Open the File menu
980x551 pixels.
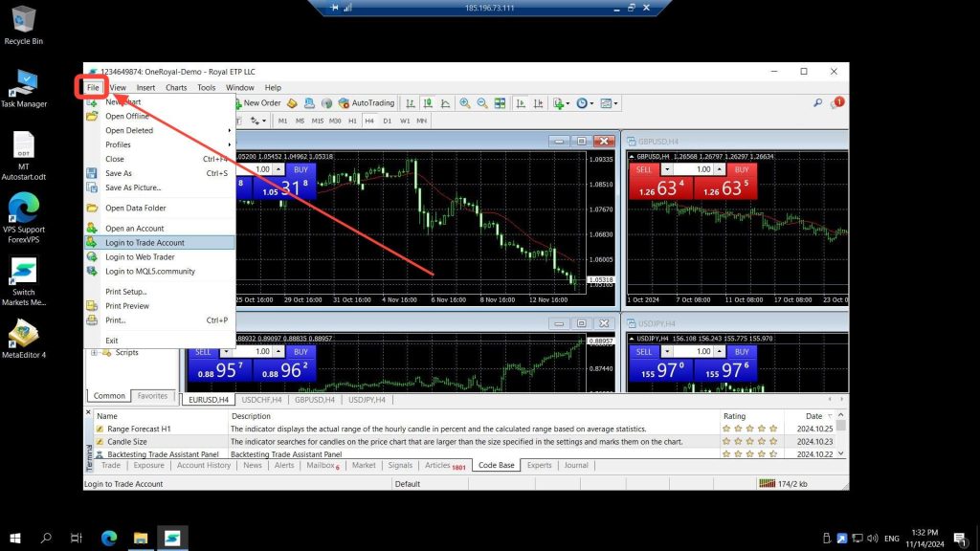[93, 87]
